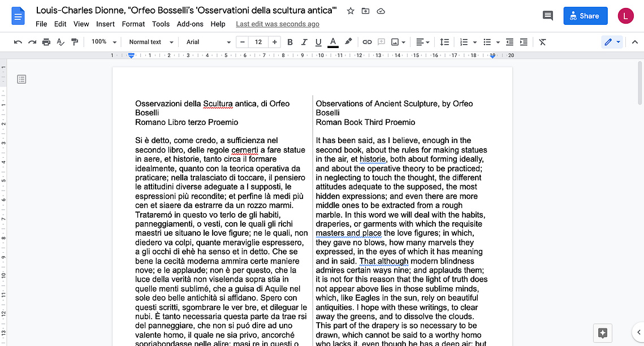Click the underlined word 'cernerti'
The height and width of the screenshot is (346, 644).
[245, 150]
